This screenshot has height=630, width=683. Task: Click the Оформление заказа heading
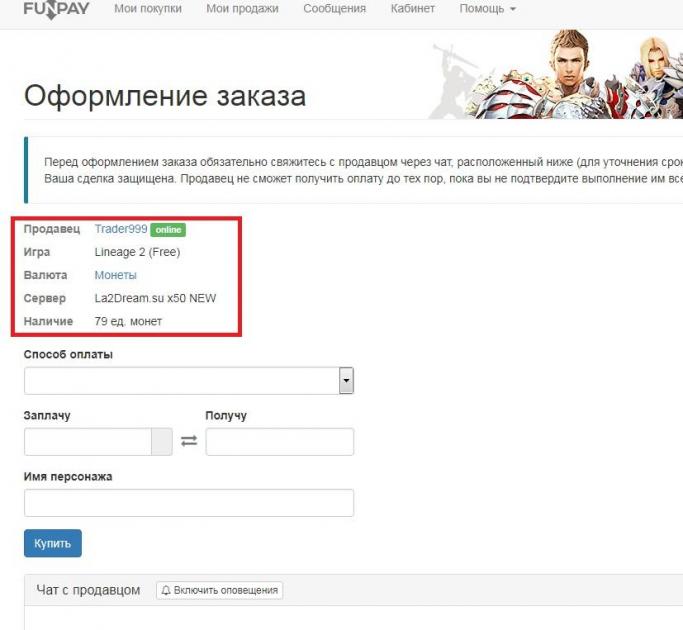pos(165,96)
